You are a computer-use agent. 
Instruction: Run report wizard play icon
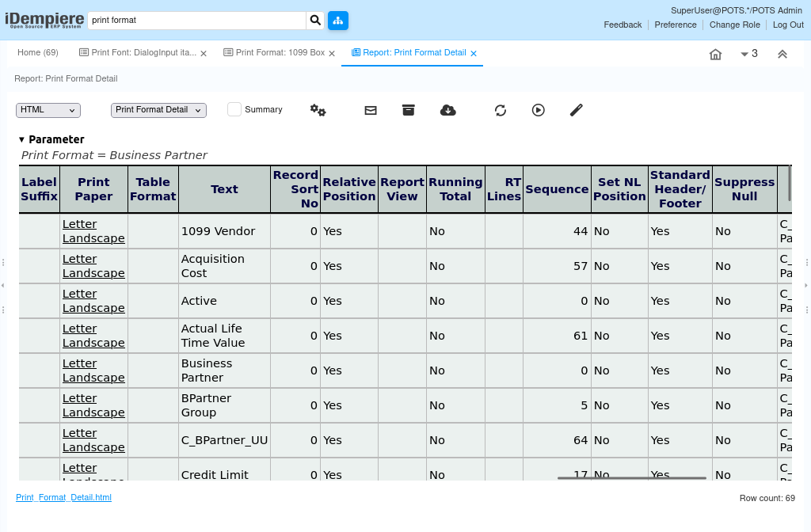tap(539, 110)
